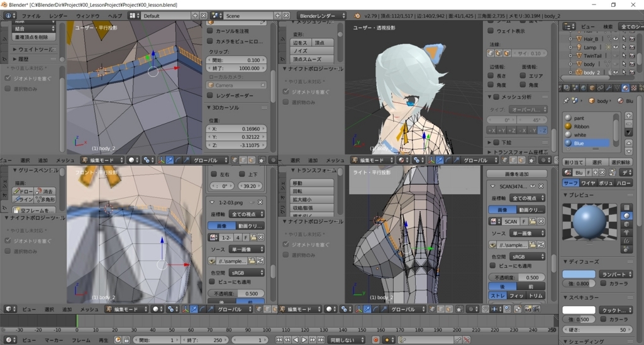Toggle visibility eye of SCAN3474 image
Image resolution: width=644 pixels, height=345 pixels.
point(533,186)
